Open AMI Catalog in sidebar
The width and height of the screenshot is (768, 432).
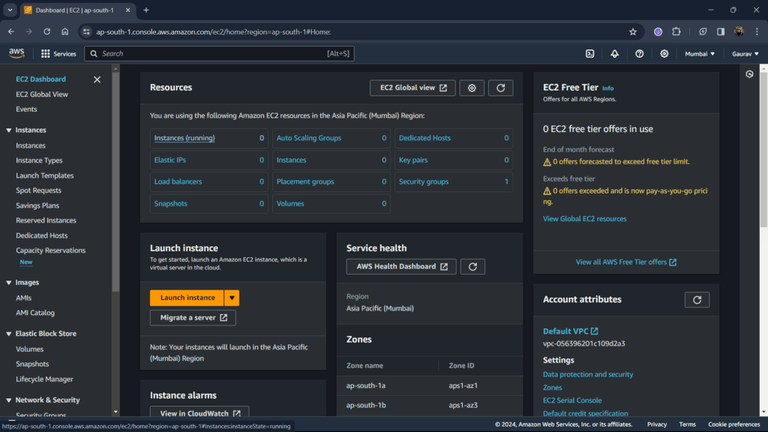35,312
